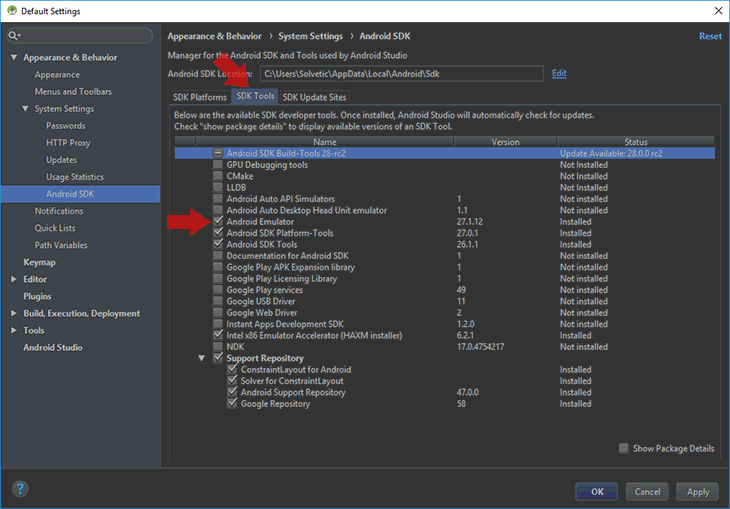Select Android SDK in sidebar

[80, 194]
